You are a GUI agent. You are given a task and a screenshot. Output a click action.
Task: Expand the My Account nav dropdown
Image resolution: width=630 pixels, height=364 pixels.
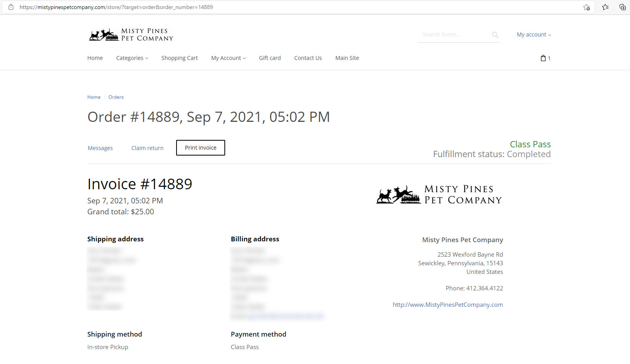(228, 58)
